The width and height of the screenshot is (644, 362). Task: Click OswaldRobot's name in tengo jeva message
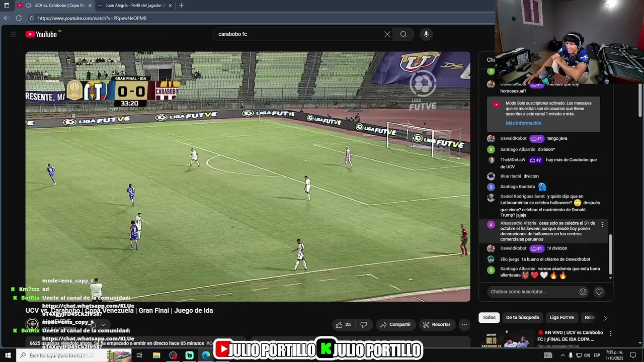(x=513, y=138)
